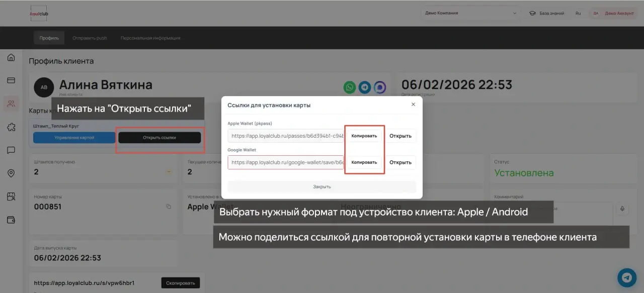Image resolution: width=644 pixels, height=293 pixels.
Task: Click Копировать for the Google Wallet link
Action: pyautogui.click(x=364, y=162)
